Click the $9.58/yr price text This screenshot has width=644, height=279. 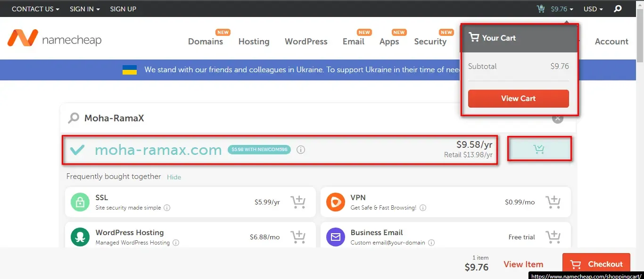[474, 145]
